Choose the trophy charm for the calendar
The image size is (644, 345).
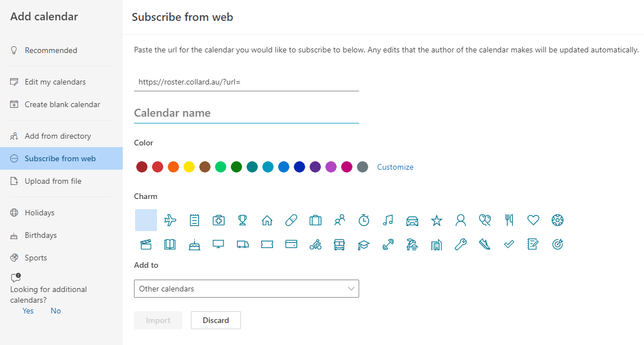pyautogui.click(x=243, y=220)
